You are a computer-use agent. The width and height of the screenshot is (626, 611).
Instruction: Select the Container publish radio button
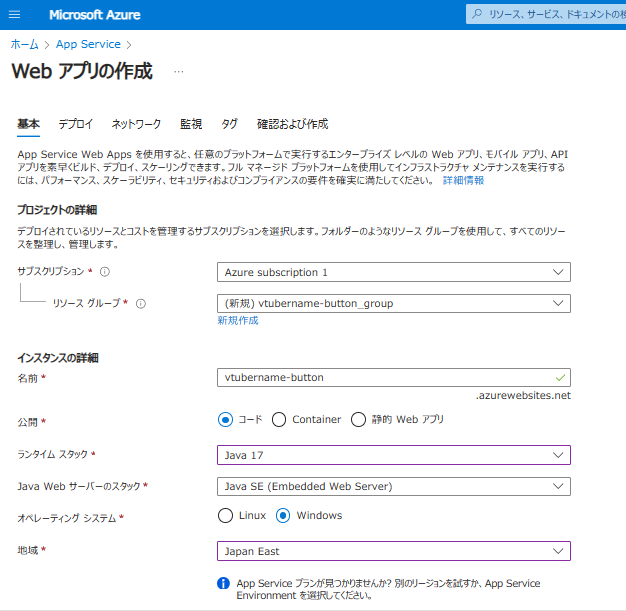279,420
